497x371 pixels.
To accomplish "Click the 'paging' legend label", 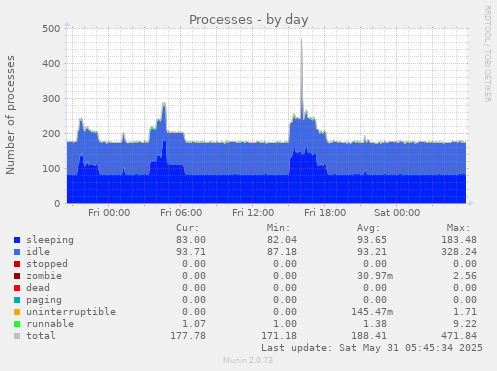I will tap(44, 300).
